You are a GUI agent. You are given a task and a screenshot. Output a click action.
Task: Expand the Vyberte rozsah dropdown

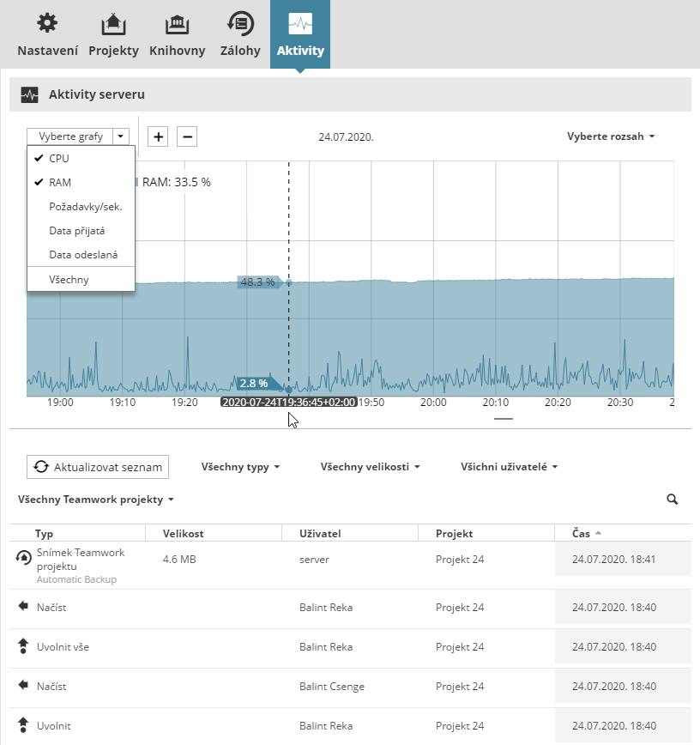click(611, 136)
